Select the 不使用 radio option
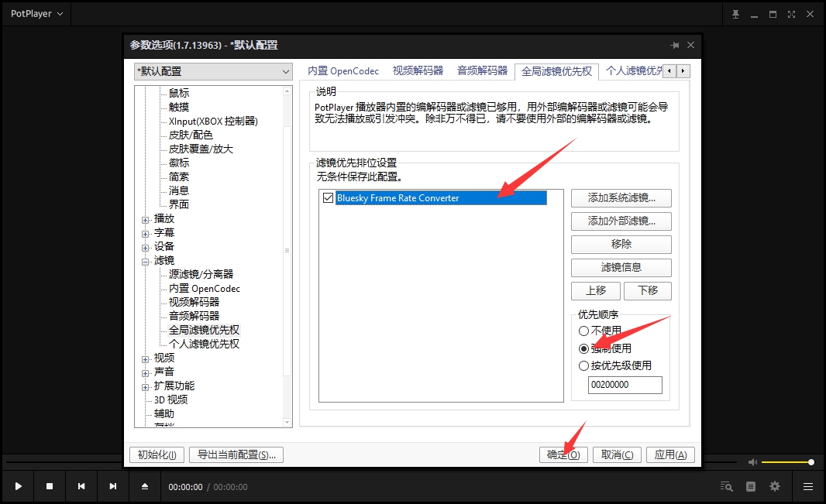 tap(600, 331)
